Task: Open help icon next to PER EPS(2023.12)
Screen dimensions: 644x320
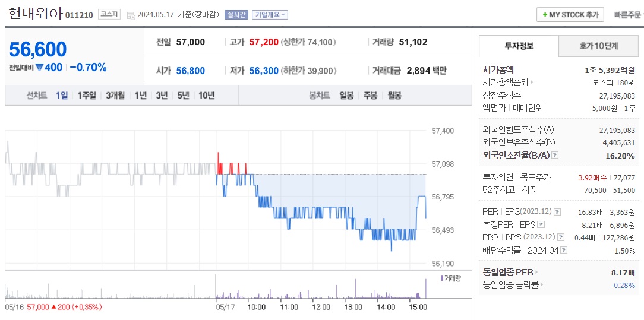Action: click(557, 212)
